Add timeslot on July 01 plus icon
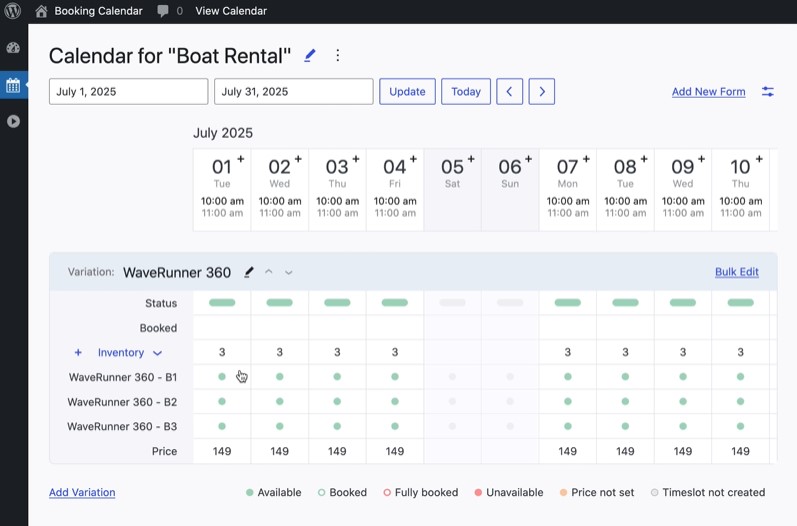 [241, 159]
